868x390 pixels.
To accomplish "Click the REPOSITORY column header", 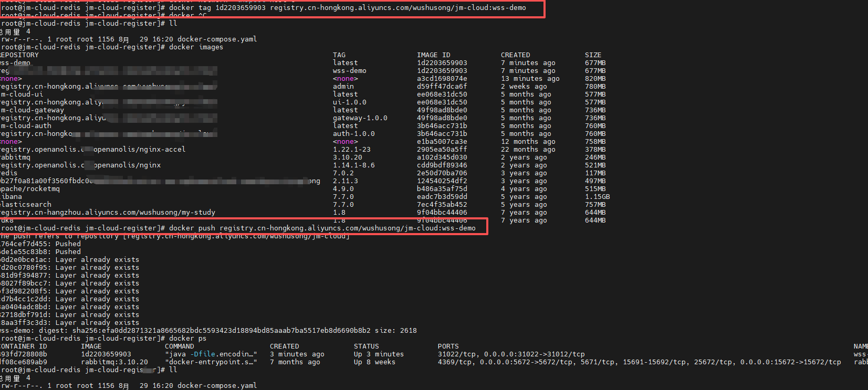I will [x=19, y=55].
